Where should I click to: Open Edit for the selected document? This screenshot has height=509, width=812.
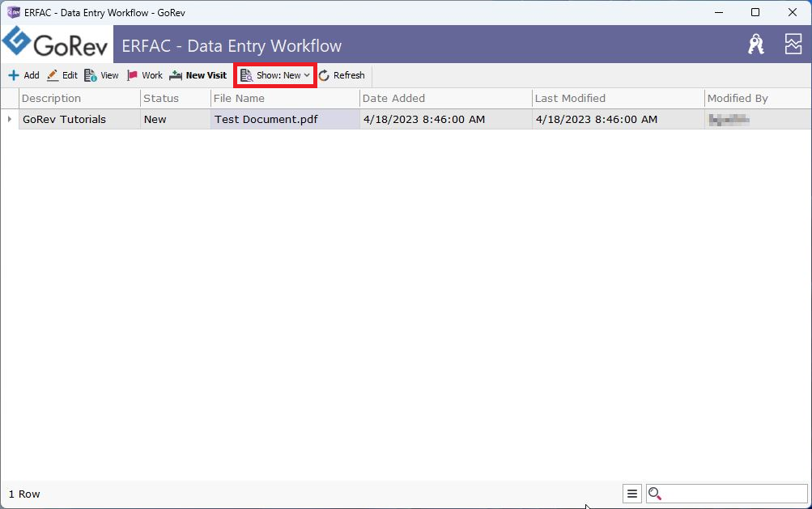62,75
